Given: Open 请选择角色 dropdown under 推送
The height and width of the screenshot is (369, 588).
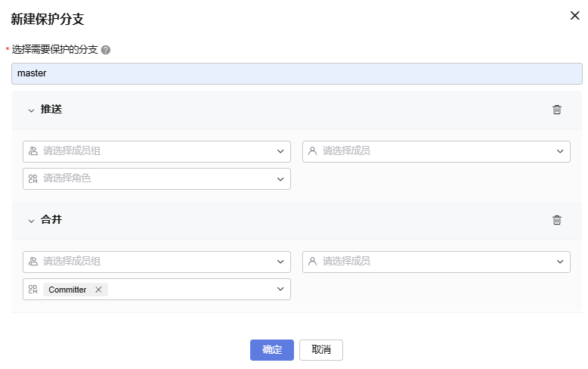Looking at the screenshot, I should 156,178.
